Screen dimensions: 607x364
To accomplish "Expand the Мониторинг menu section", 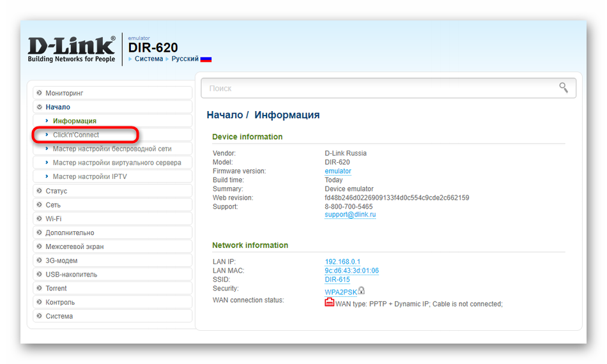I will 65,93.
